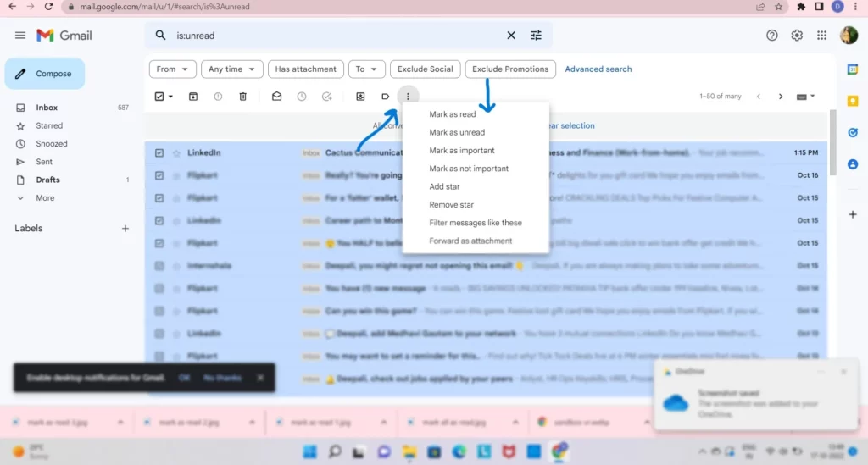Screen dimensions: 868x465
Task: Click the Compose button
Action: [45, 74]
